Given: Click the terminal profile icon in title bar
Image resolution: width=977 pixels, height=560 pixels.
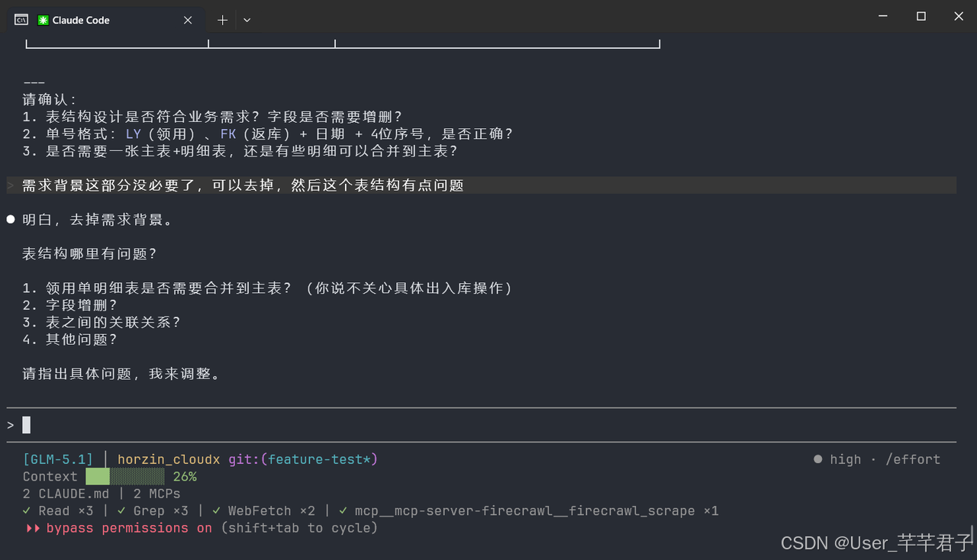Looking at the screenshot, I should [x=21, y=20].
